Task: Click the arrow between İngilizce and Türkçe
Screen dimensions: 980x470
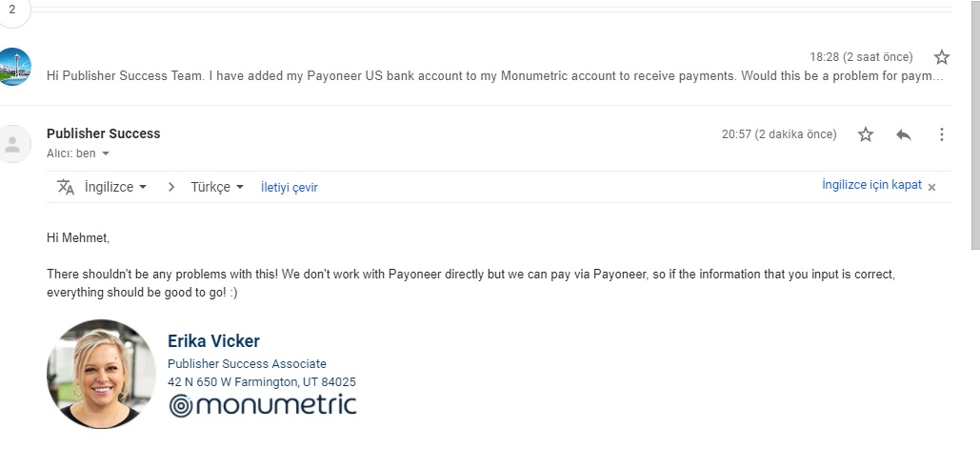Action: click(170, 187)
